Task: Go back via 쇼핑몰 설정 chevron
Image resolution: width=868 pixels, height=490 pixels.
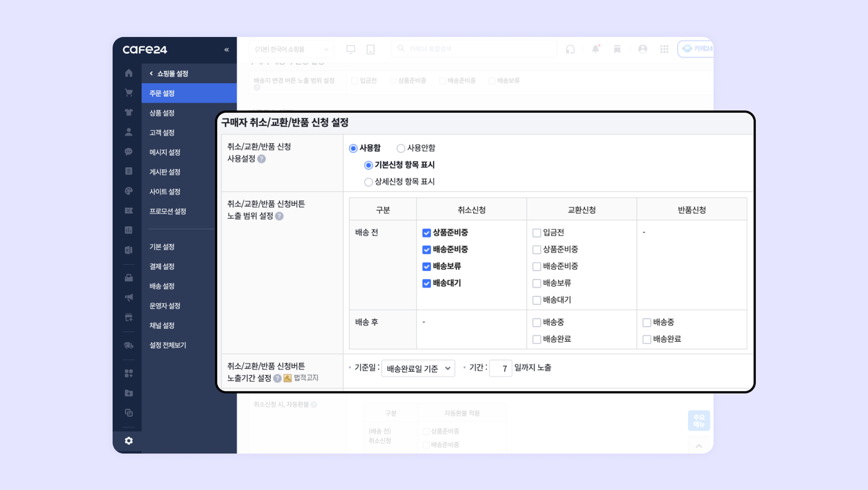Action: (x=151, y=73)
